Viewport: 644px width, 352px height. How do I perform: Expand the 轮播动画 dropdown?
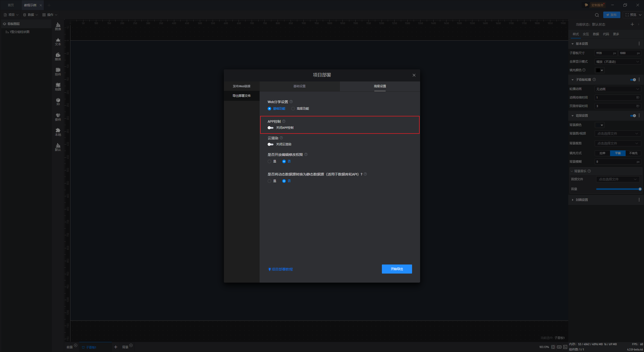[x=617, y=89]
